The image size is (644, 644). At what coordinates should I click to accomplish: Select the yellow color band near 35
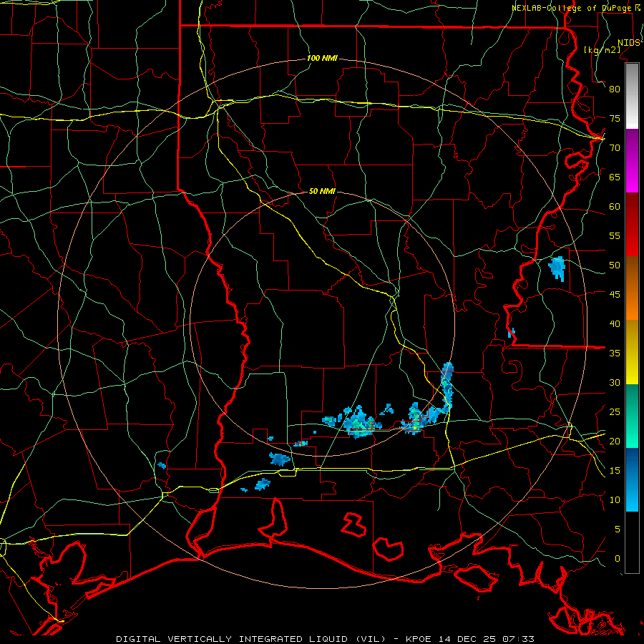(632, 352)
